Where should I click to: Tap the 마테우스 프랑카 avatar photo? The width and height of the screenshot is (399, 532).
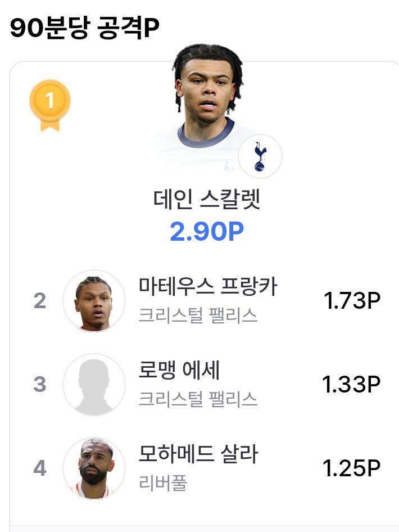coord(94,301)
